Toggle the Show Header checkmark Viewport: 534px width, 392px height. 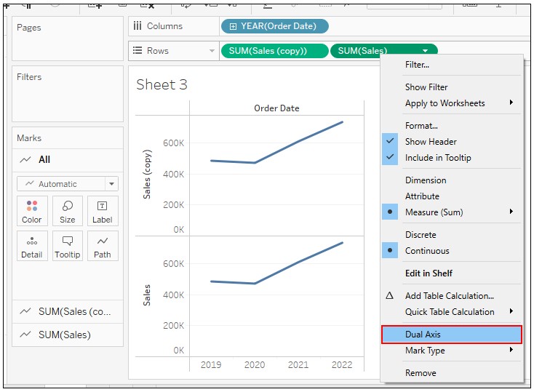(x=390, y=141)
